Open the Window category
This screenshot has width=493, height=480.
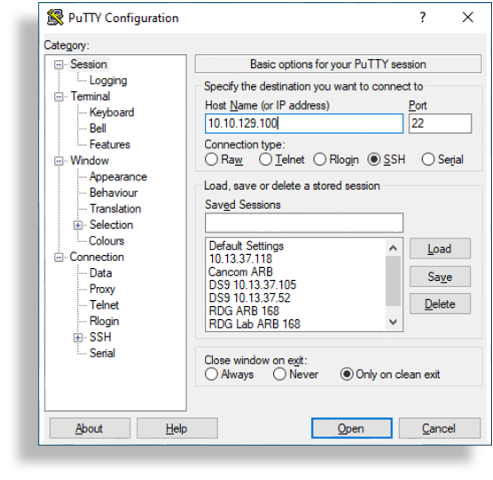tap(89, 160)
